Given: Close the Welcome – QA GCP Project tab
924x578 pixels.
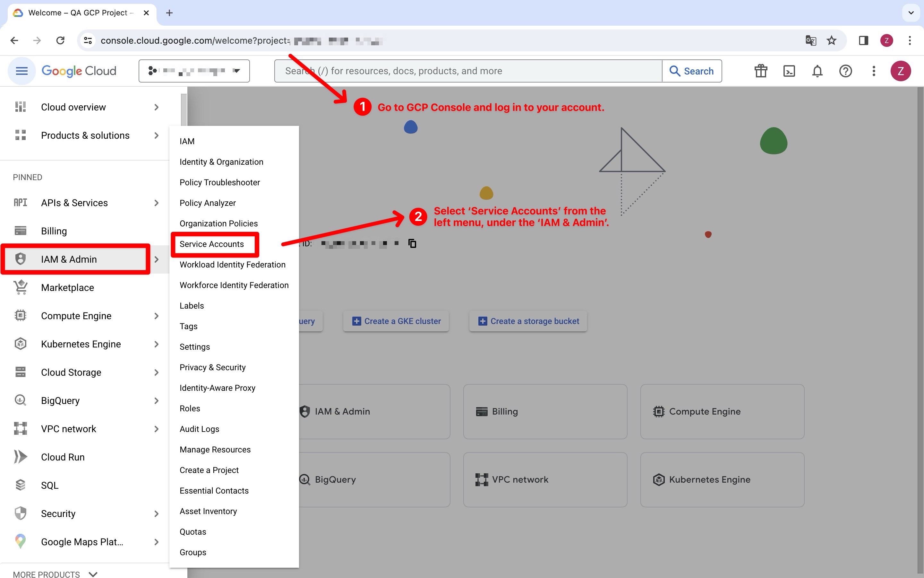Looking at the screenshot, I should pos(146,13).
